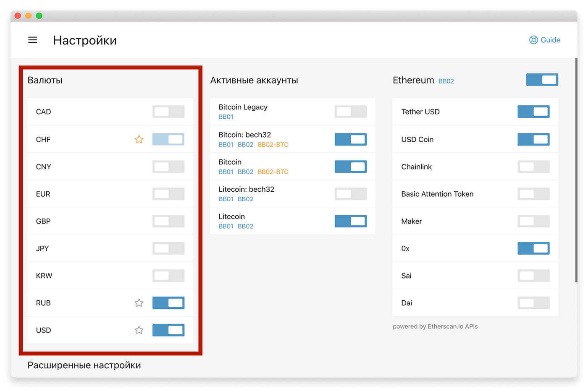The width and height of the screenshot is (588, 388).
Task: Turn off the USD Coin toggle
Action: 533,139
